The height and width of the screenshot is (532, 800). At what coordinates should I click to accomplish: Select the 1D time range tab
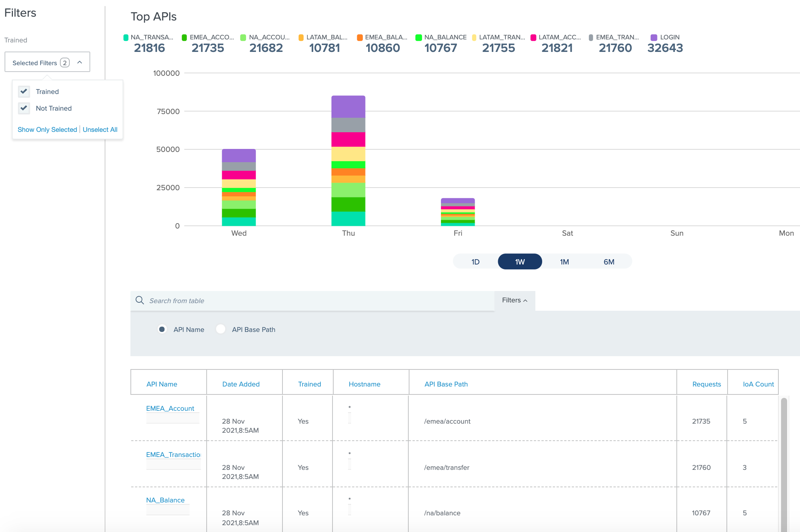pos(475,261)
